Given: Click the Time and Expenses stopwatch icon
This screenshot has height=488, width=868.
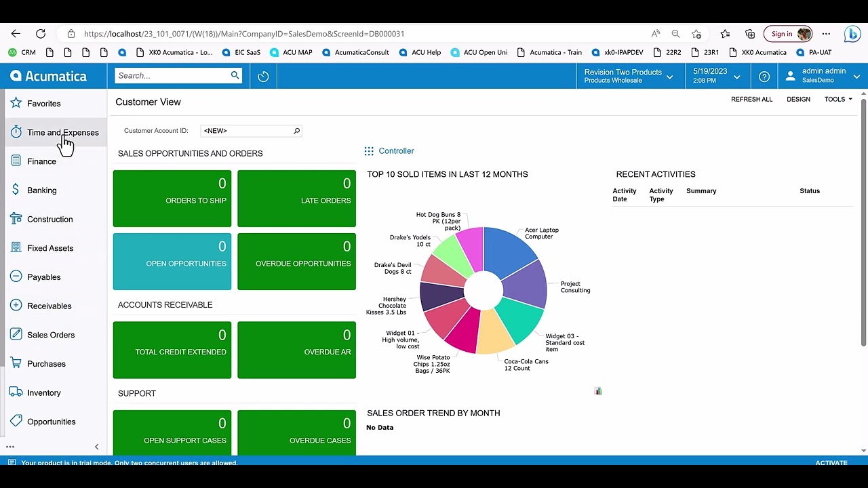Looking at the screenshot, I should point(16,132).
